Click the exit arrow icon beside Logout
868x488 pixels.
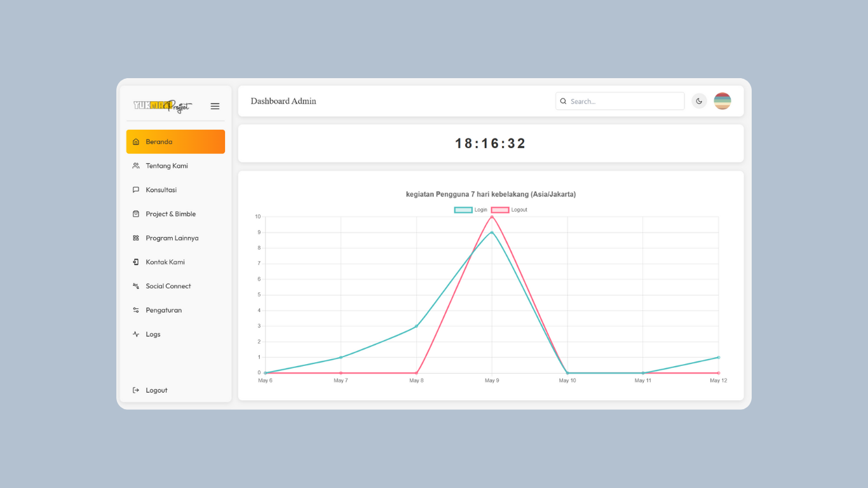136,390
